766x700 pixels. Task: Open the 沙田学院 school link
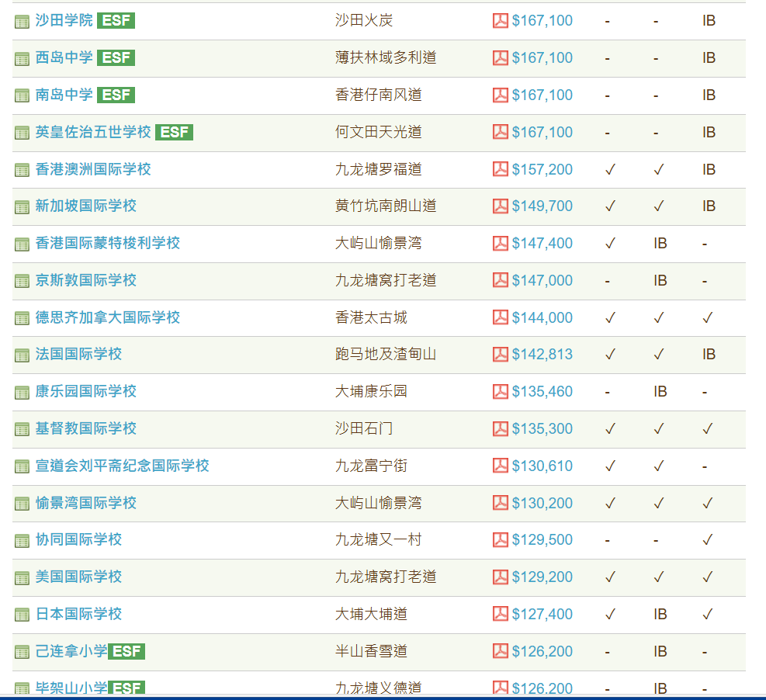64,20
